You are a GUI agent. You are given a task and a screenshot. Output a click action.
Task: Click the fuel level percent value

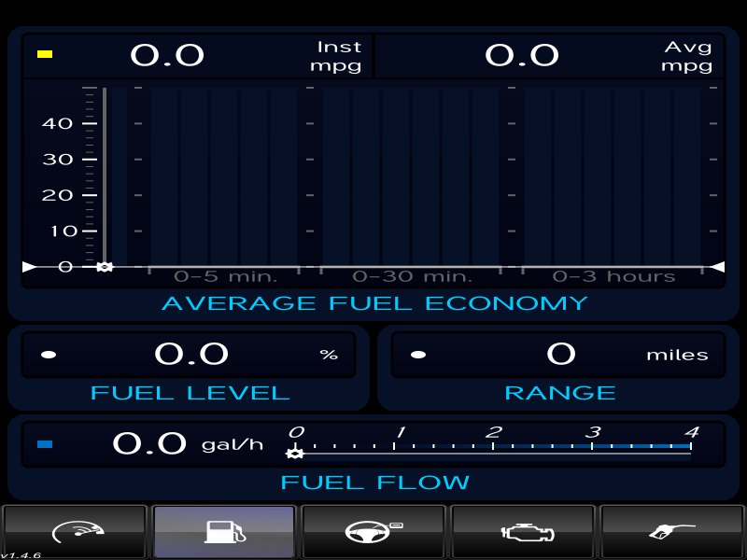click(x=191, y=354)
